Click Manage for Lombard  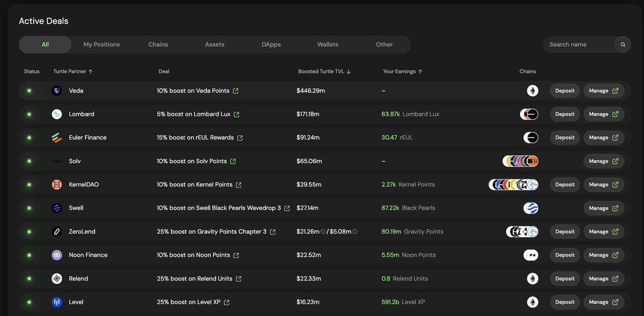[x=604, y=114]
